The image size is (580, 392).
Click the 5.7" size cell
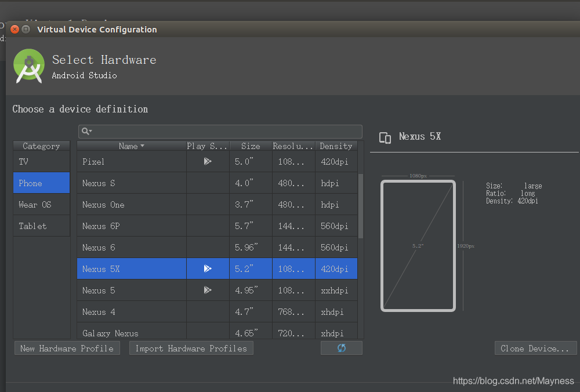251,226
